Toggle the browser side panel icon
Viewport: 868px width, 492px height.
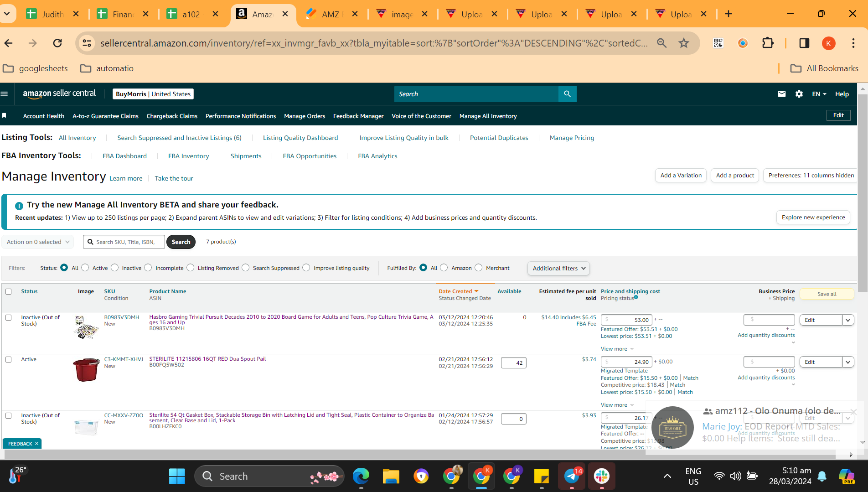[x=804, y=43]
